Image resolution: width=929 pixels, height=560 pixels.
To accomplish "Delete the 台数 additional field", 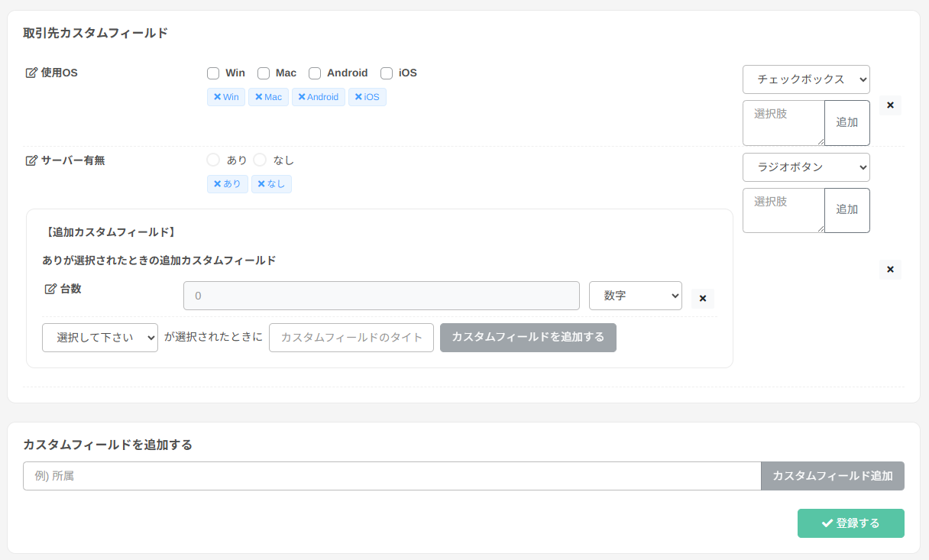I will click(x=703, y=299).
